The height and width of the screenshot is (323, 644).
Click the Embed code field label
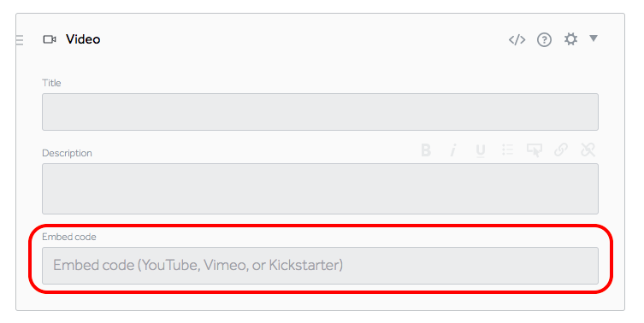coord(69,237)
